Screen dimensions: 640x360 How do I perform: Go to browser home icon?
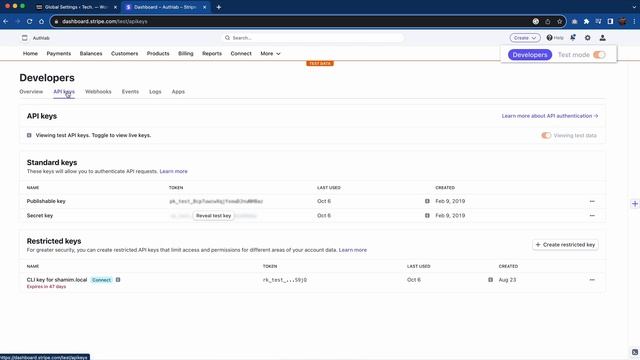[x=41, y=21]
